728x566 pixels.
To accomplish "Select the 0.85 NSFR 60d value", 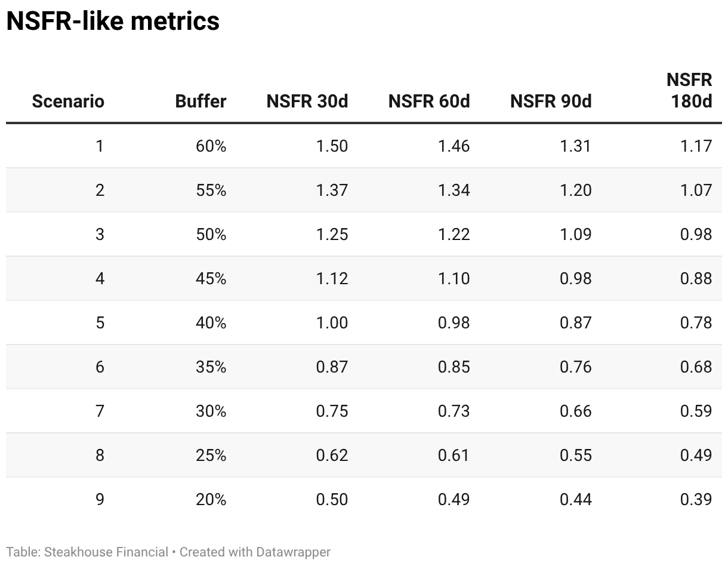I will click(454, 367).
